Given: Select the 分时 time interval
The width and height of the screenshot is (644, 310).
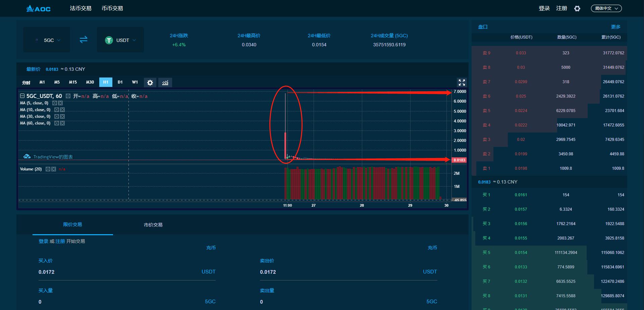Looking at the screenshot, I should click(x=26, y=83).
